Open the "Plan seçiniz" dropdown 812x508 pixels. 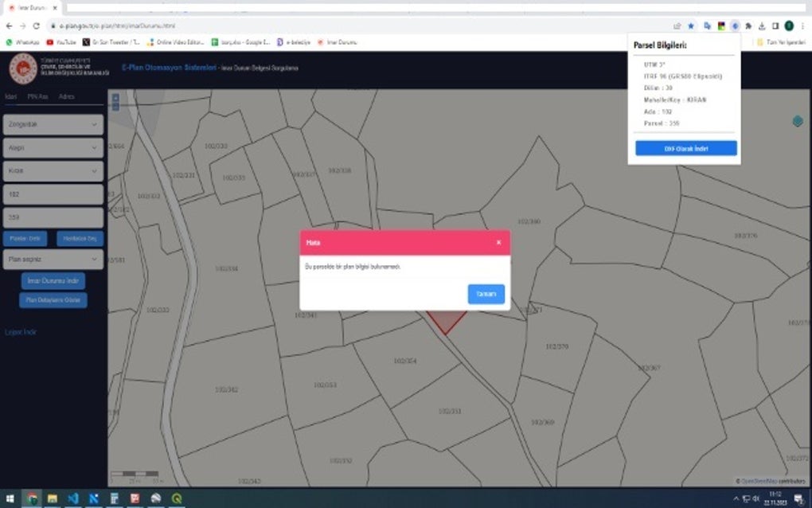tap(53, 259)
